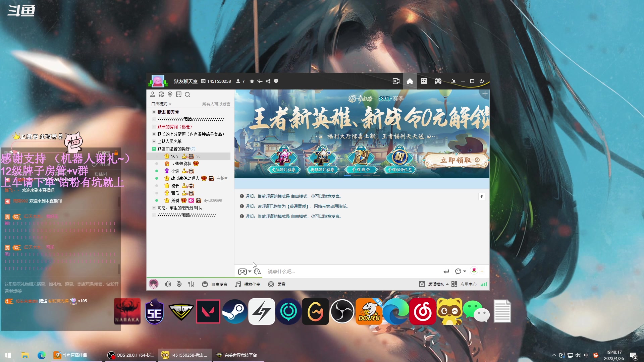Open the chat bubble options dropdown
The height and width of the screenshot is (362, 644).
pyautogui.click(x=461, y=271)
